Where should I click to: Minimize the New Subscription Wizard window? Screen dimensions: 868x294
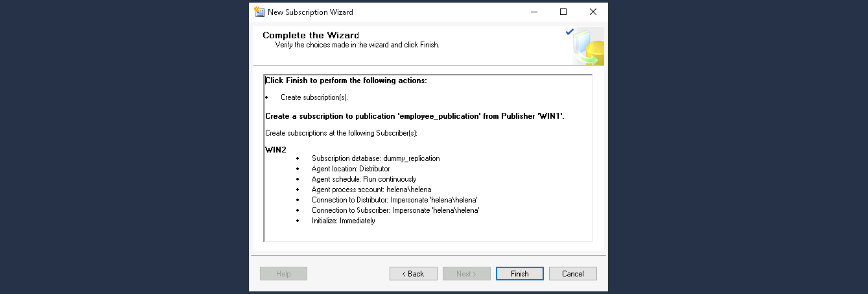click(534, 12)
